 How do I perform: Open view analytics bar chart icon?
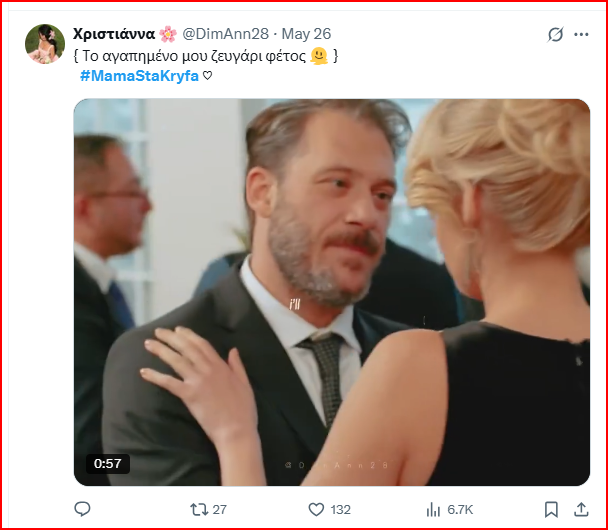tap(433, 509)
